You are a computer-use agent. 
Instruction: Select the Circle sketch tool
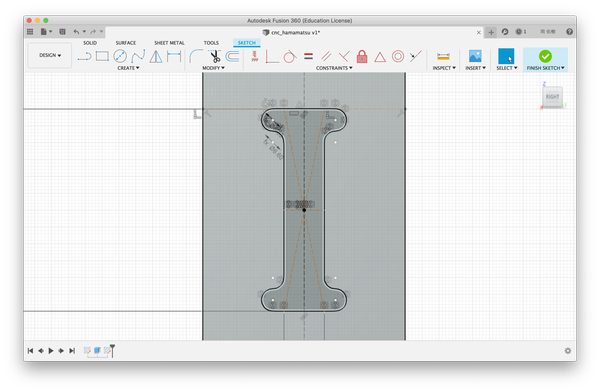(120, 56)
